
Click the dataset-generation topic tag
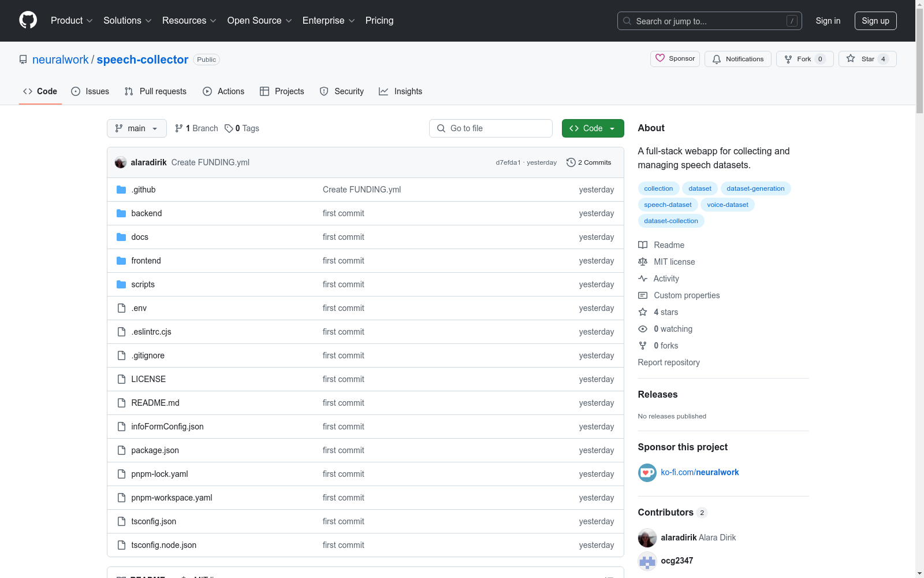pos(755,188)
